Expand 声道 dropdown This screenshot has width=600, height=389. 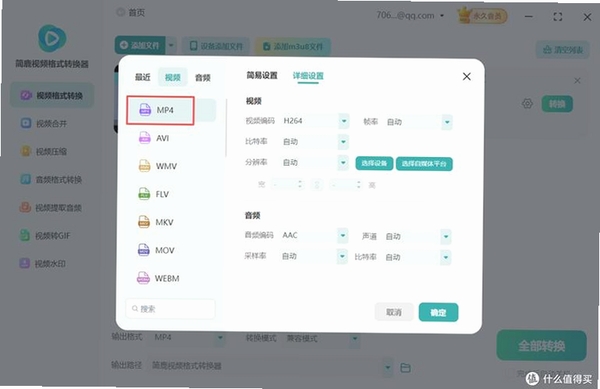[x=446, y=236]
